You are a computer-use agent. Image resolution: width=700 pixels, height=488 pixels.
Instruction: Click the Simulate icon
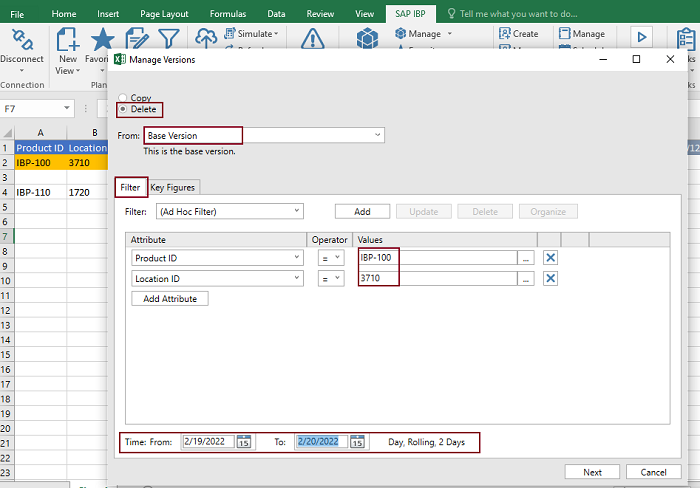pyautogui.click(x=230, y=33)
